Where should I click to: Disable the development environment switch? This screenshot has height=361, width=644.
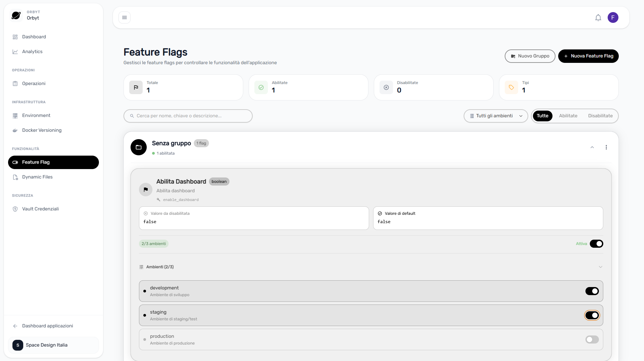(592, 291)
